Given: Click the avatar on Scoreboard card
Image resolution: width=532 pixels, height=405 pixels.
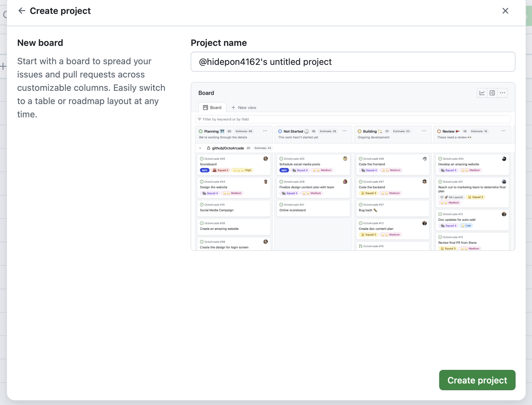Looking at the screenshot, I should (265, 159).
